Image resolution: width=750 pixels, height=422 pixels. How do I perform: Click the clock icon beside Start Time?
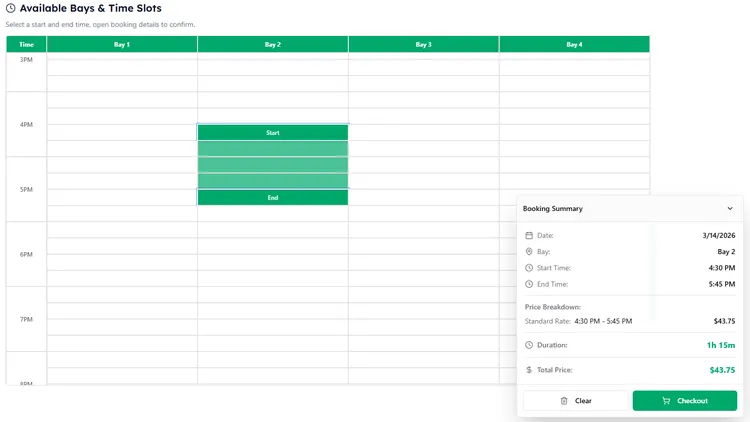[x=529, y=268]
